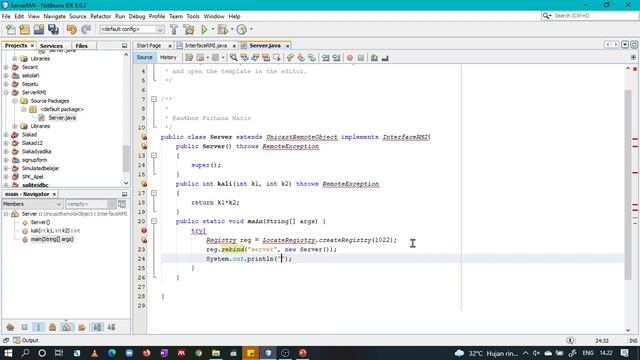Toggle Show Non-Public Members in Navigator
Image resolution: width=640 pixels, height=360 pixels.
point(52,327)
